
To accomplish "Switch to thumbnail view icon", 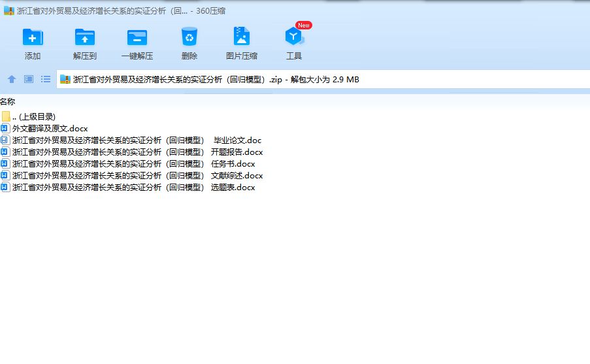I will (29, 79).
